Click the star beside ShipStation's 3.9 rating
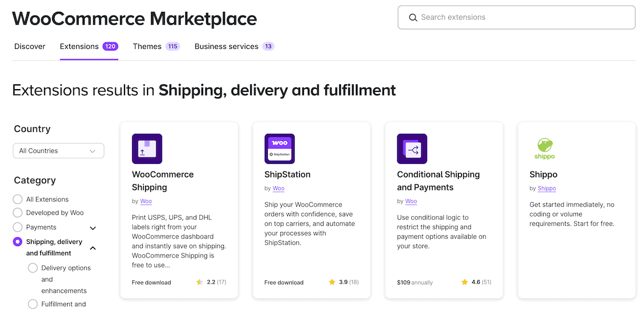 (332, 282)
